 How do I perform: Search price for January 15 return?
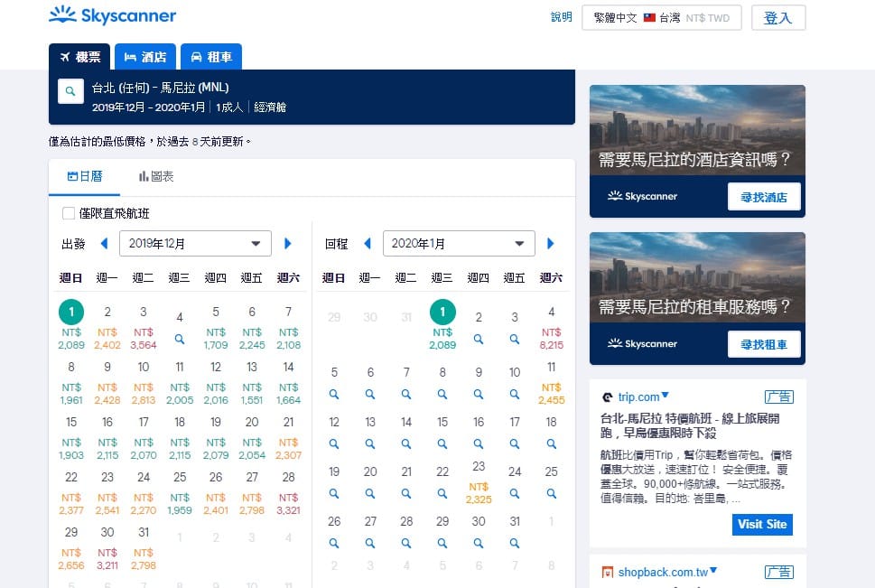442,443
